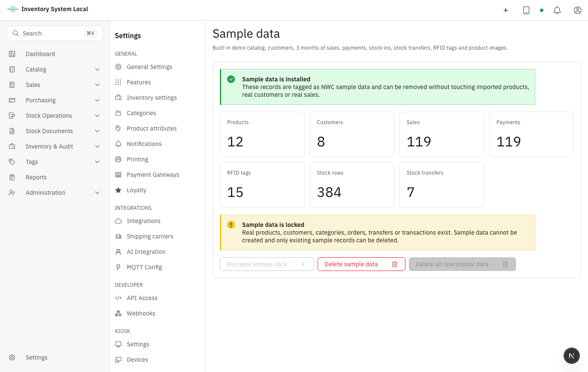Click the Administration people icon
This screenshot has height=372, width=588.
[x=12, y=193]
